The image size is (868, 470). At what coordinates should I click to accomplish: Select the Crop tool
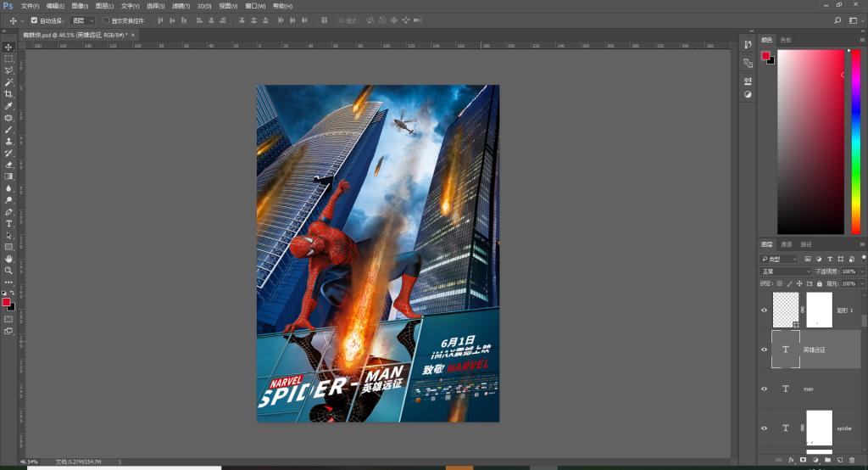pos(8,94)
